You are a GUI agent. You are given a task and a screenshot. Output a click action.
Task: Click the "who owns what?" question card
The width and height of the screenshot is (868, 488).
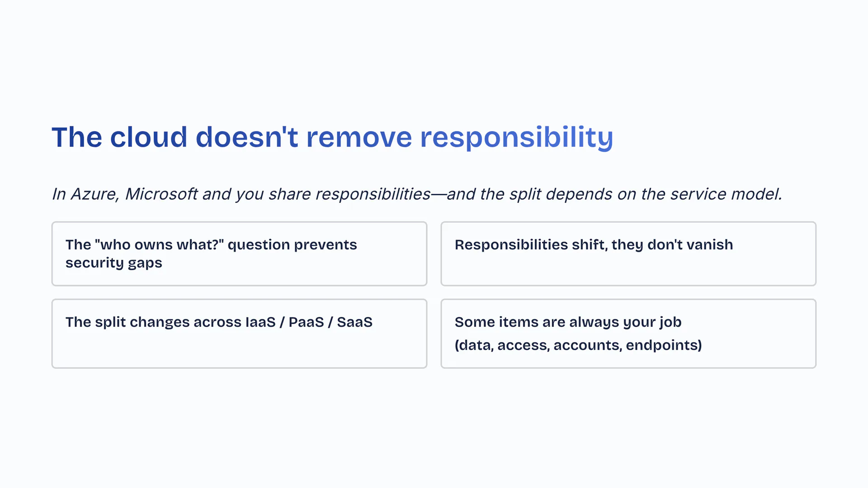click(x=239, y=253)
